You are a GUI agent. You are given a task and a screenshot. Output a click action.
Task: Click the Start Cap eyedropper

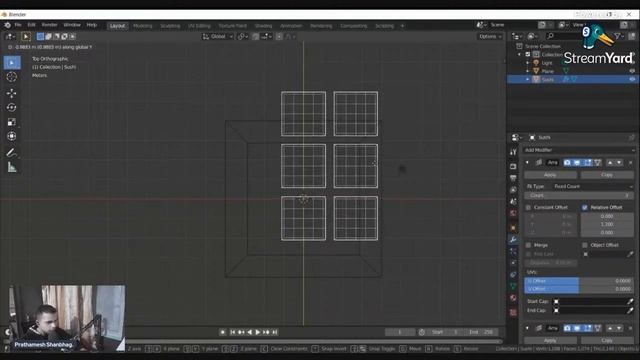tap(630, 302)
